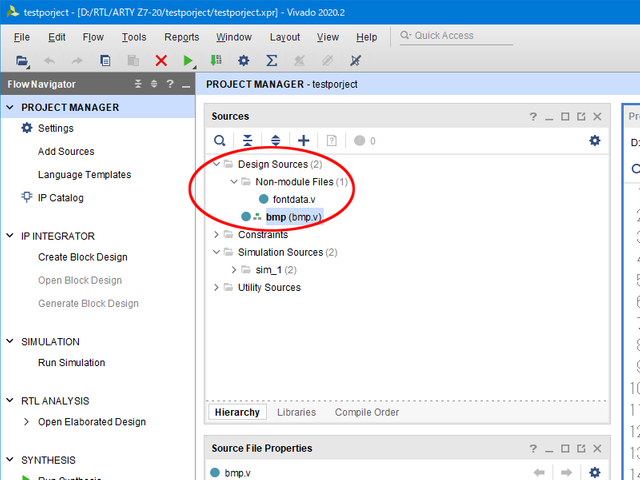Click the red X cancel toolbar icon
Image resolution: width=640 pixels, height=480 pixels.
pos(161,61)
